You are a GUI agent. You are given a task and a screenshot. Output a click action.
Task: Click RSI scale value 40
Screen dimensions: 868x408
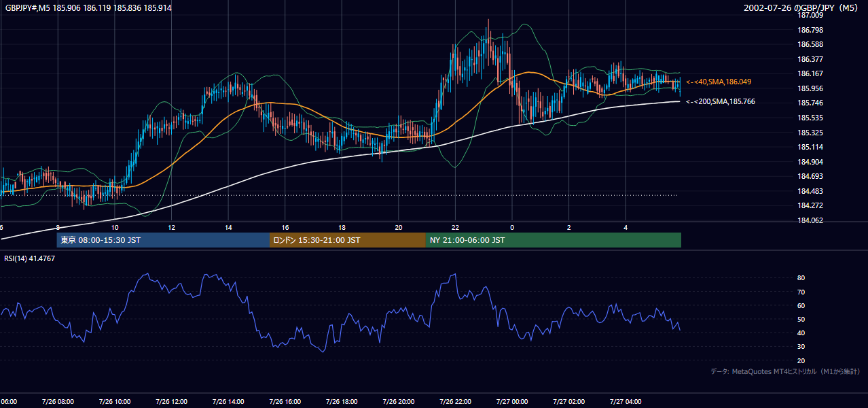point(801,333)
